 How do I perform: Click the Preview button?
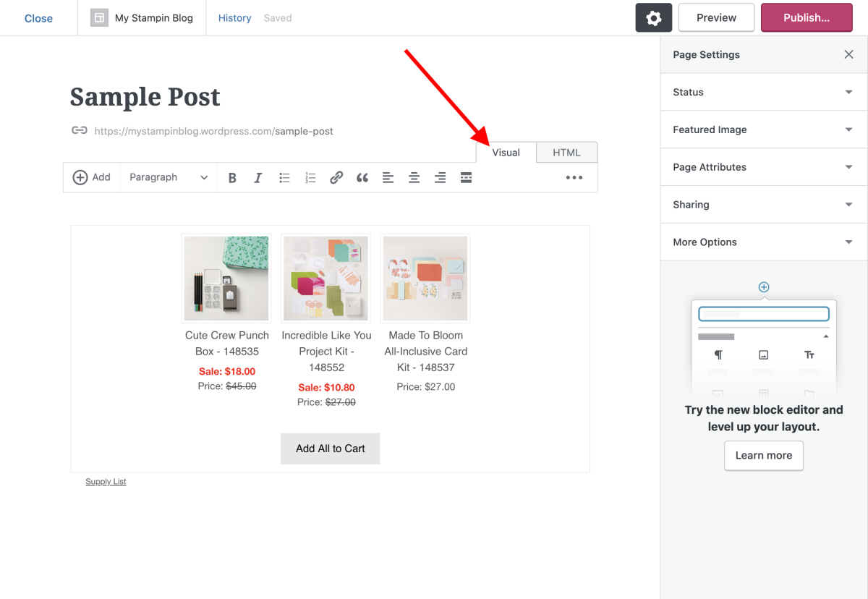[x=716, y=18]
